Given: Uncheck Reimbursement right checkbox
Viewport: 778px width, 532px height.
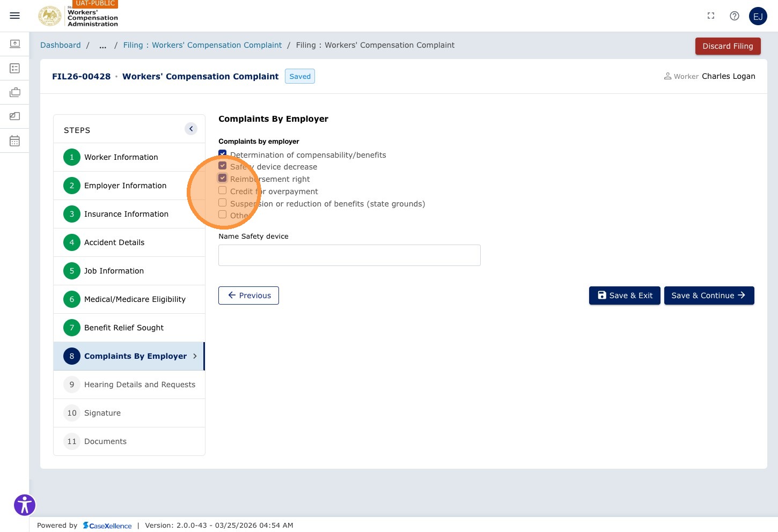Looking at the screenshot, I should pyautogui.click(x=222, y=178).
